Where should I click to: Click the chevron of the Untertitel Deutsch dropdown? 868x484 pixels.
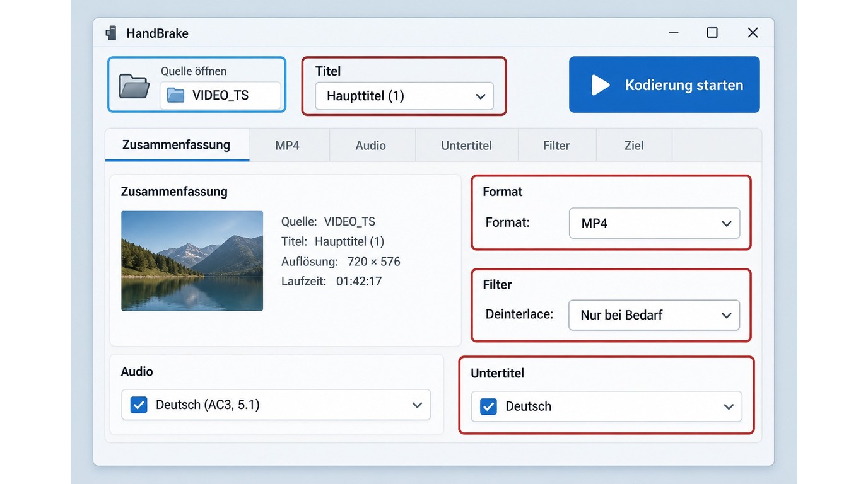[729, 406]
